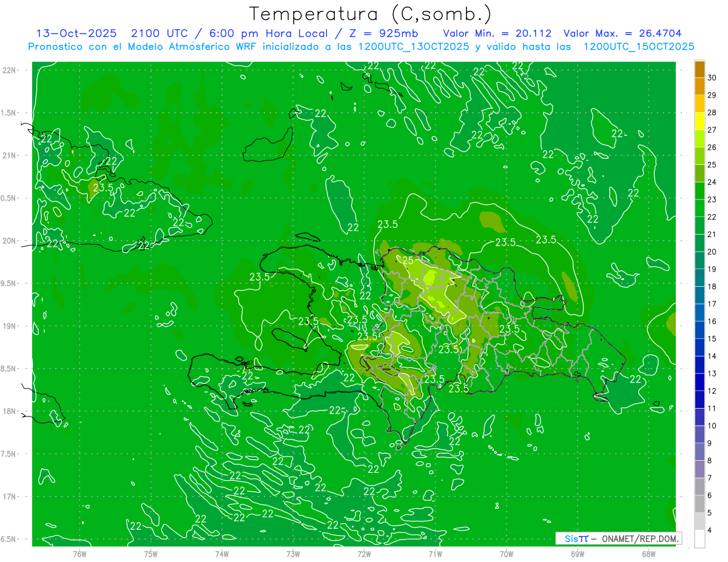Click the 72W longitude axis label

coord(364,554)
